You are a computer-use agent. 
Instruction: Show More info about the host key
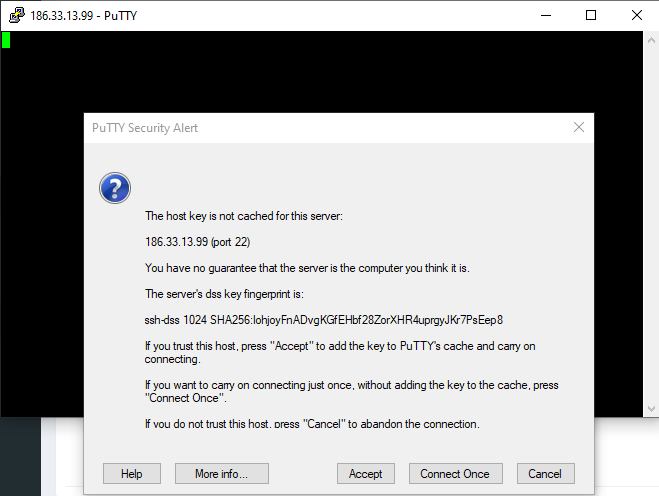coord(221,474)
